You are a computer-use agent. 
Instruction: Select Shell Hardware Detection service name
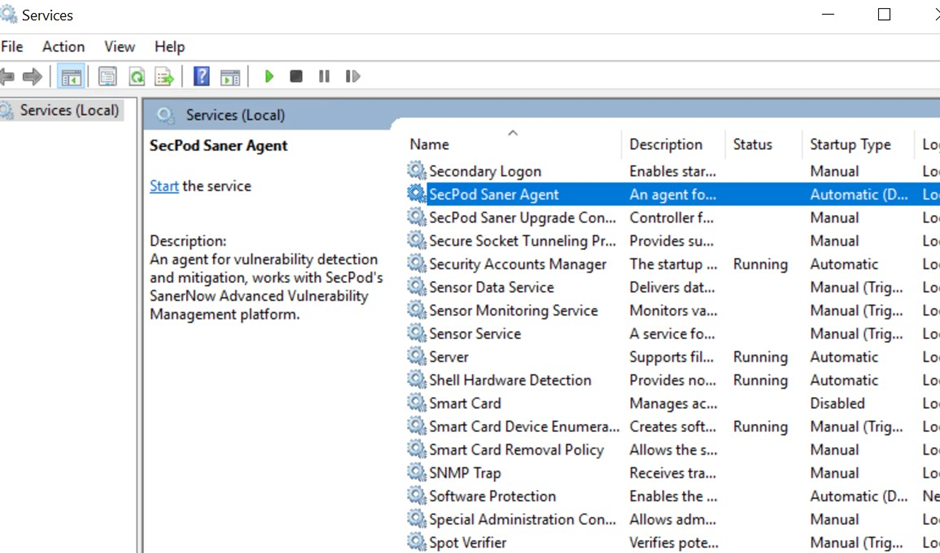click(510, 380)
